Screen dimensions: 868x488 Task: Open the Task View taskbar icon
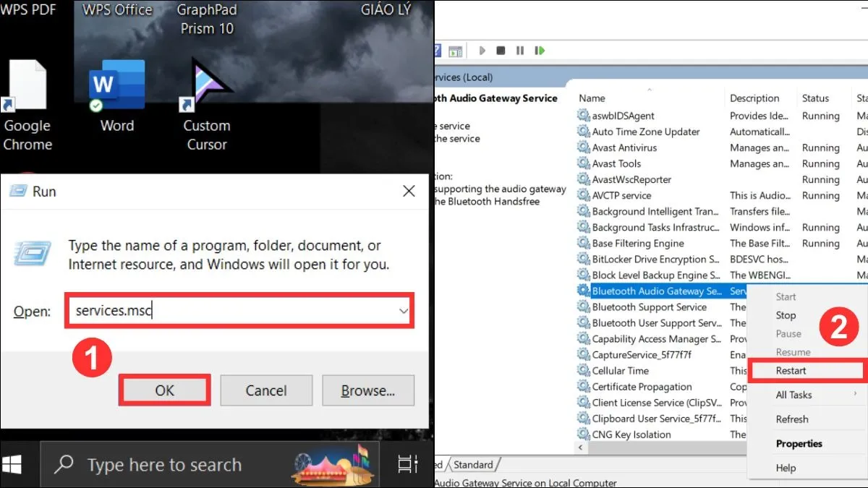click(x=408, y=464)
